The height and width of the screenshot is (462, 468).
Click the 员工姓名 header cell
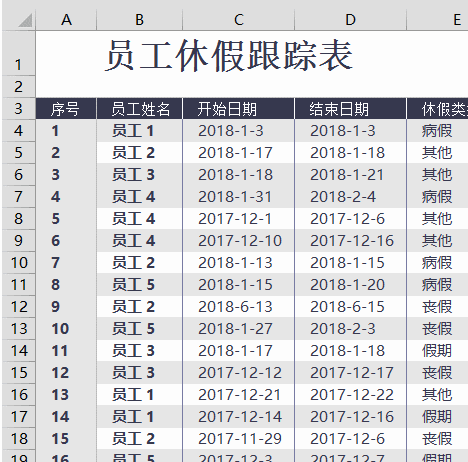[x=139, y=109]
